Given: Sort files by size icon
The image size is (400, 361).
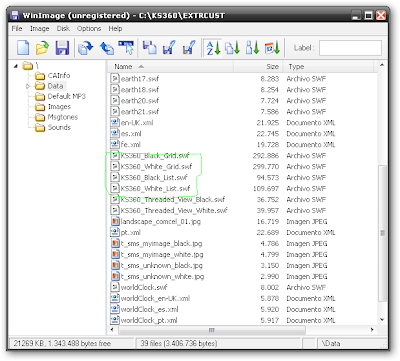Looking at the screenshot, I should (252, 48).
